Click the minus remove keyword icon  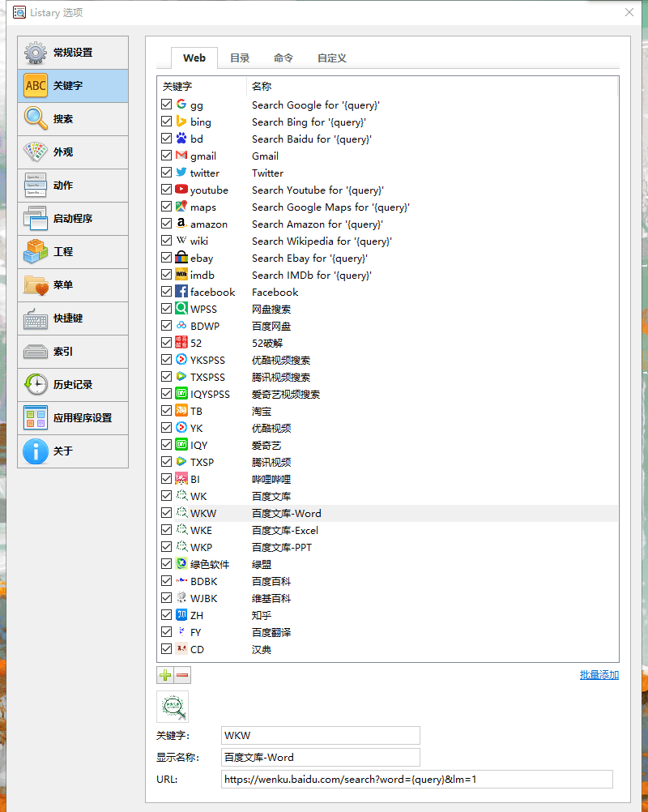tap(182, 675)
